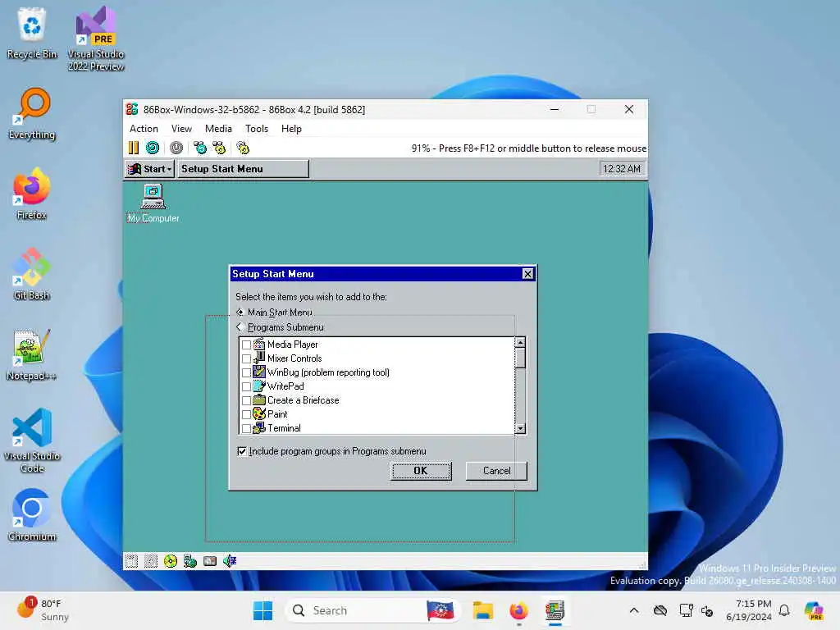Select the Main Start Menu radio button
Image resolution: width=840 pixels, height=630 pixels.
tap(240, 312)
